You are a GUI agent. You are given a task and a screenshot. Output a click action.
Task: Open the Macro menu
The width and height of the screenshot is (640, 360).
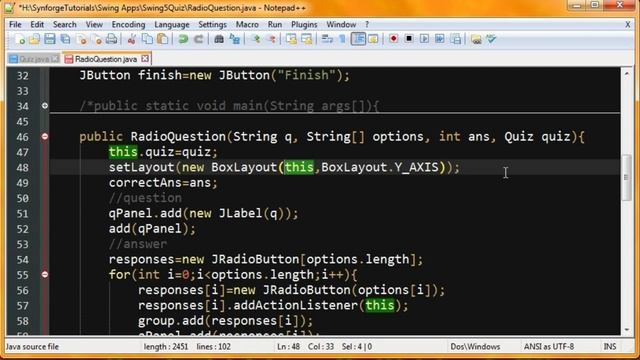pos(247,24)
